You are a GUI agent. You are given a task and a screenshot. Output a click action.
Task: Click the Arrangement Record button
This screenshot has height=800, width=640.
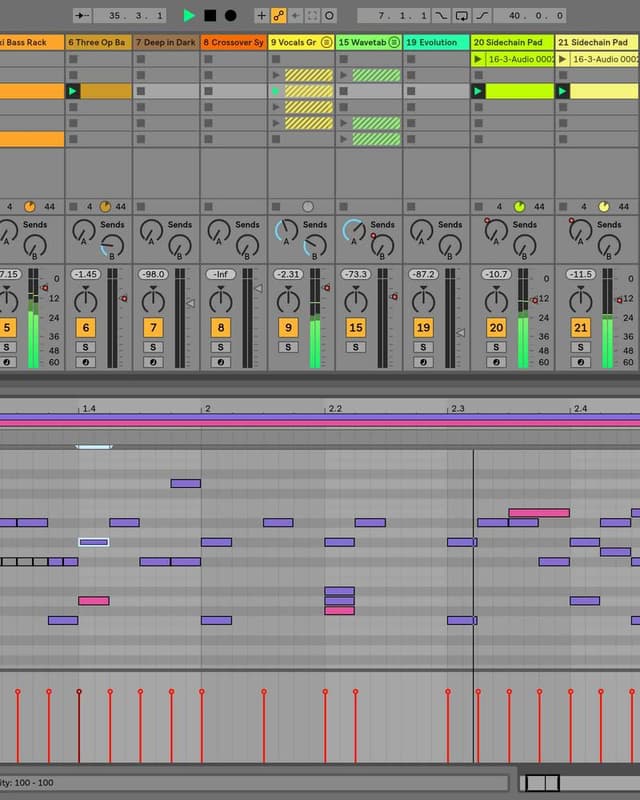231,15
